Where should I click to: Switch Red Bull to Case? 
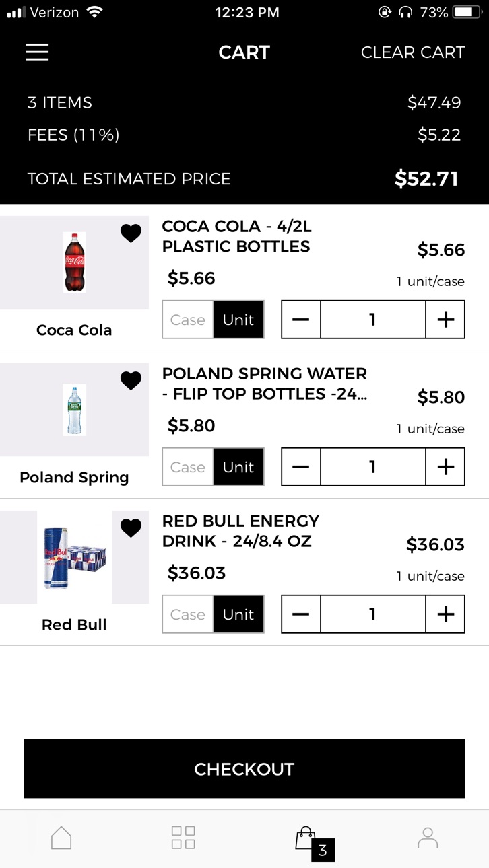188,614
